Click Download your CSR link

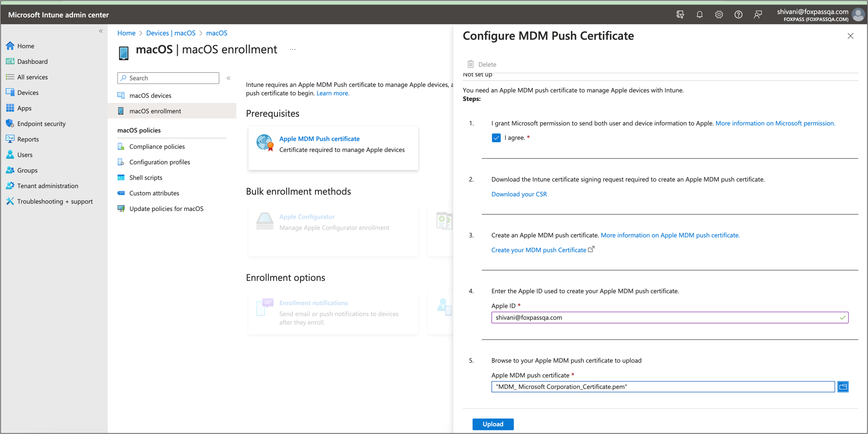click(x=519, y=194)
